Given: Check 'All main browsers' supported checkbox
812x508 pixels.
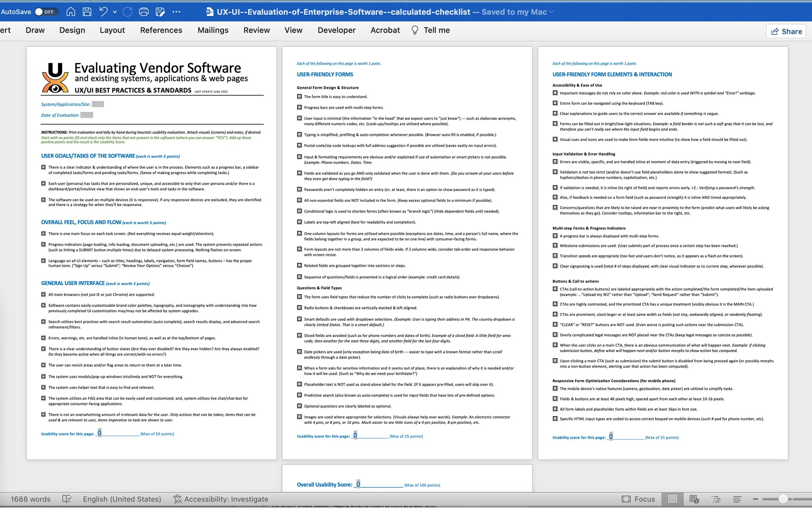Looking at the screenshot, I should click(44, 295).
